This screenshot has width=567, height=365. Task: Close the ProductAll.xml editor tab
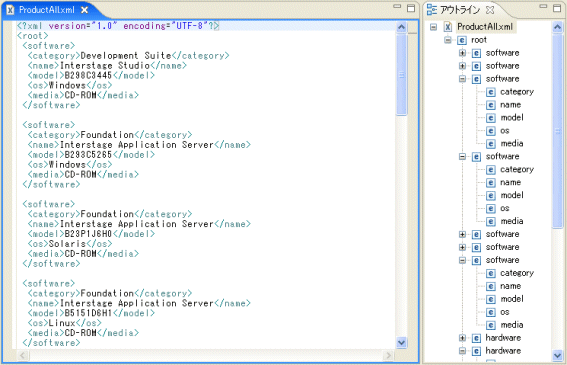pos(84,10)
